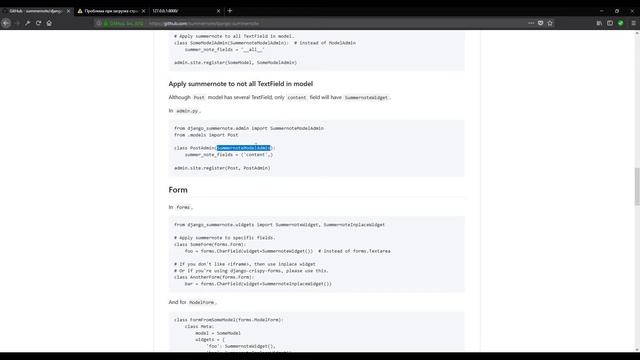This screenshot has width=640, height=360.
Task: Click 'Apply summernote to not all TextField' heading
Action: click(x=241, y=84)
